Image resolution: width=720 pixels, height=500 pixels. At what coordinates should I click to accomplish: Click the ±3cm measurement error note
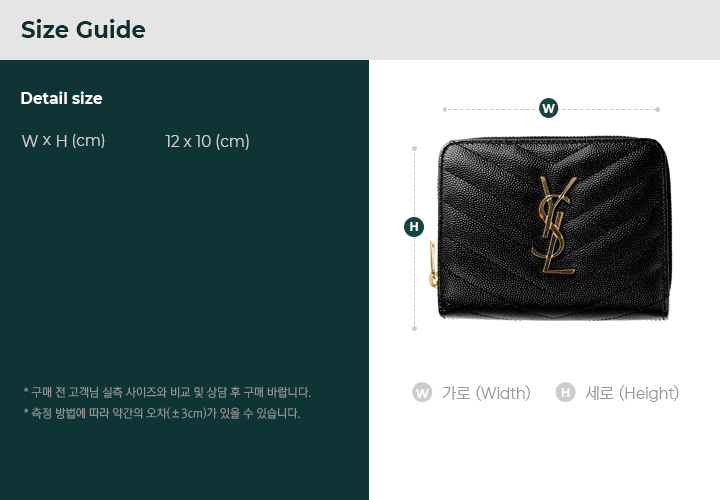[162, 413]
